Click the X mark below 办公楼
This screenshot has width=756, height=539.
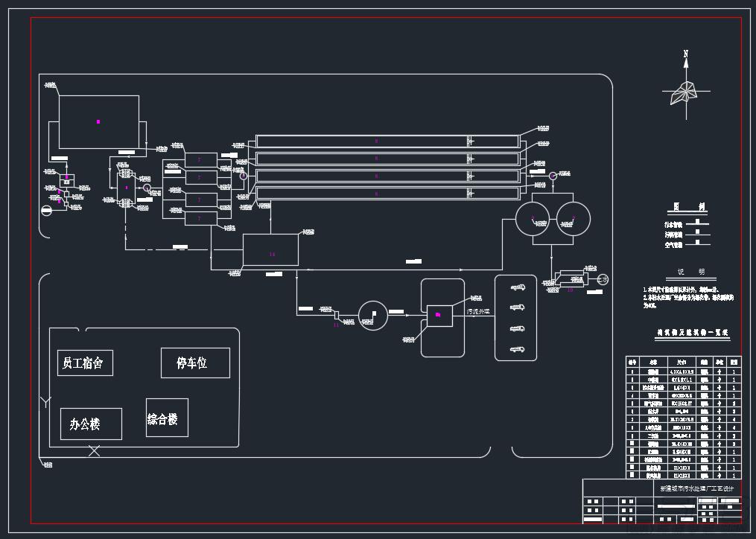[94, 451]
